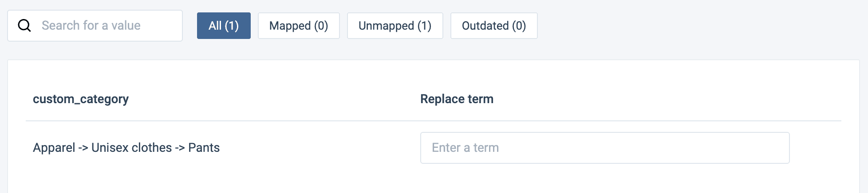Click "Unisex clothes" in the category path

(131, 147)
